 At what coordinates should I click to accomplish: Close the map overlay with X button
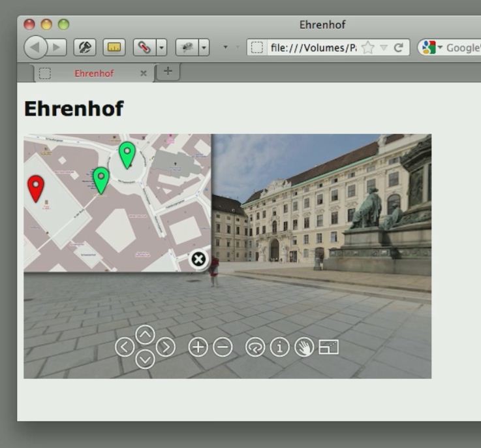click(198, 260)
